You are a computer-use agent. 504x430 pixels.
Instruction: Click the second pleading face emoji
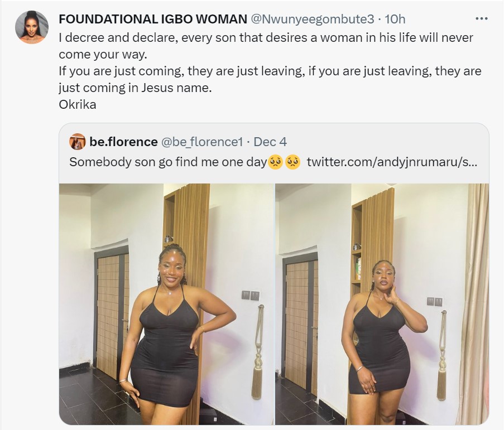tap(291, 162)
